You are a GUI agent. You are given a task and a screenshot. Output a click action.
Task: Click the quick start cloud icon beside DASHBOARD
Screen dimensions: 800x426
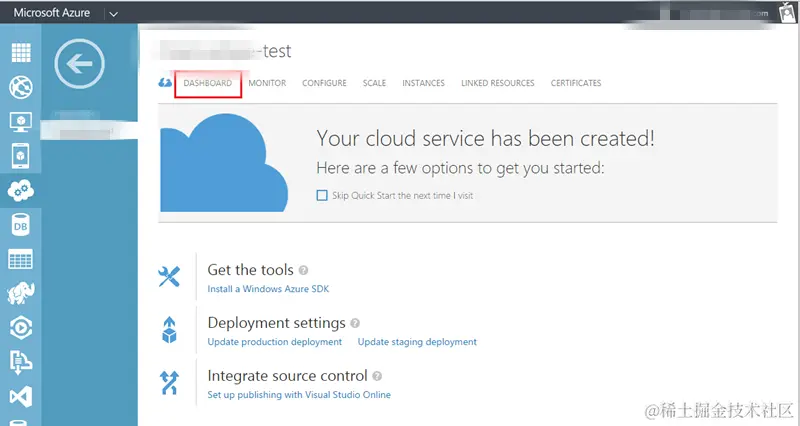pos(165,83)
